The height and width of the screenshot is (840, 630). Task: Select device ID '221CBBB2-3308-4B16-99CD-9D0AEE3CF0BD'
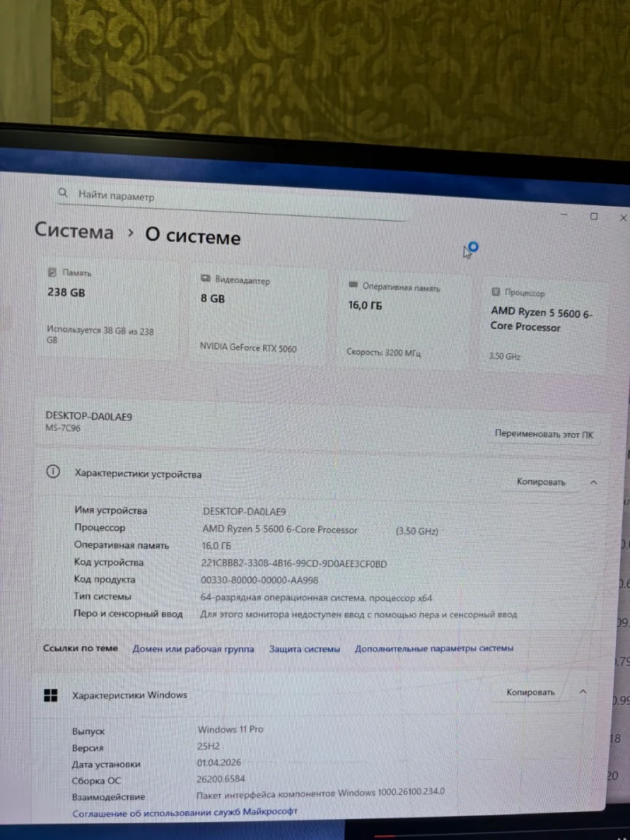tap(293, 564)
